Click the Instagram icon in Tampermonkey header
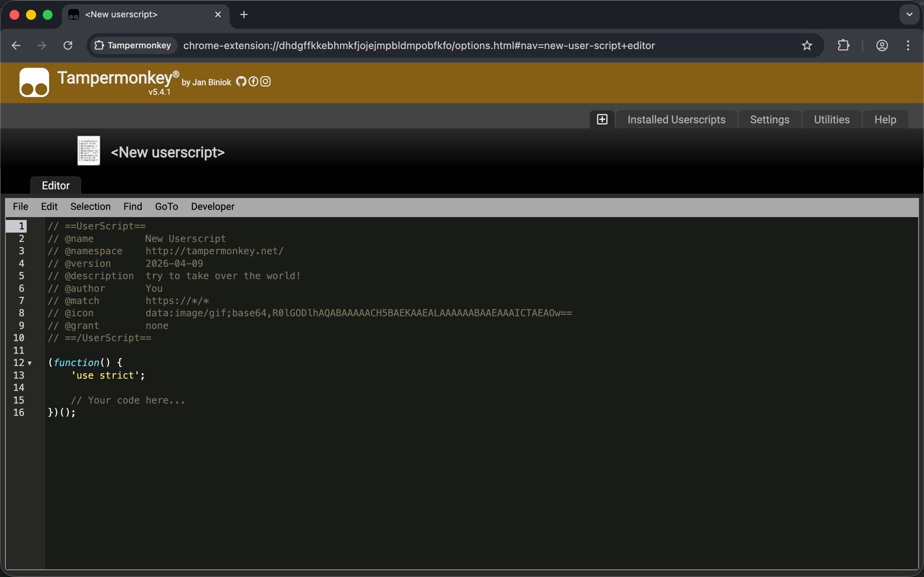The width and height of the screenshot is (924, 577). click(265, 82)
